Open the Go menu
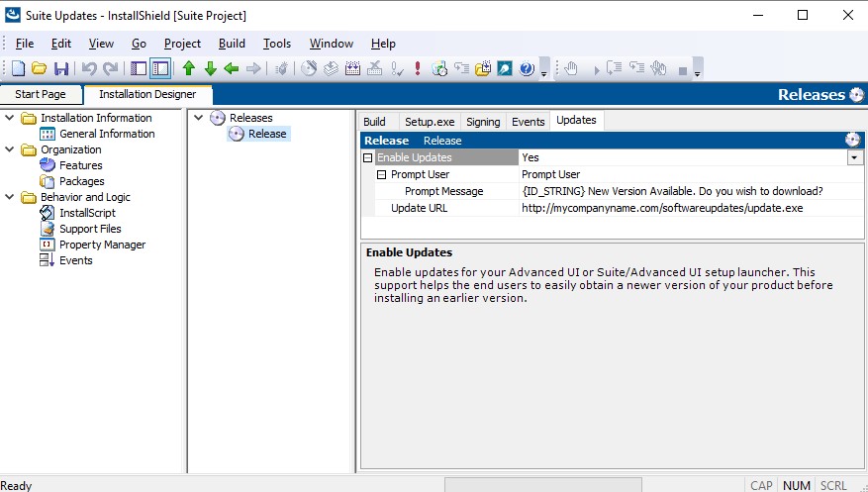This screenshot has width=868, height=492. click(x=139, y=44)
